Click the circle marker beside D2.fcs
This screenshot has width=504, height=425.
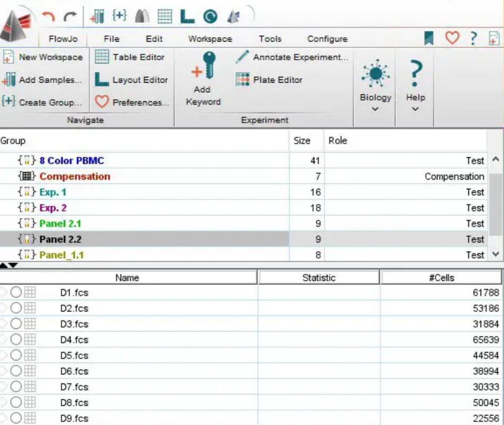pos(16,308)
